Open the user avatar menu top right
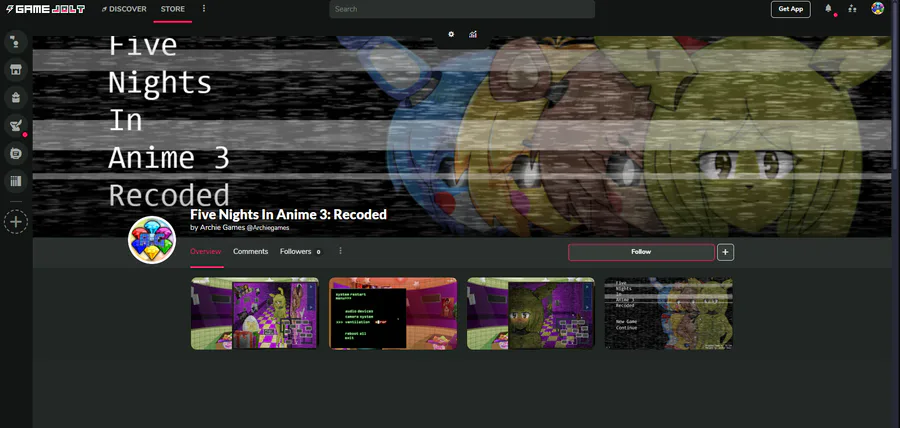The height and width of the screenshot is (428, 900). point(877,9)
